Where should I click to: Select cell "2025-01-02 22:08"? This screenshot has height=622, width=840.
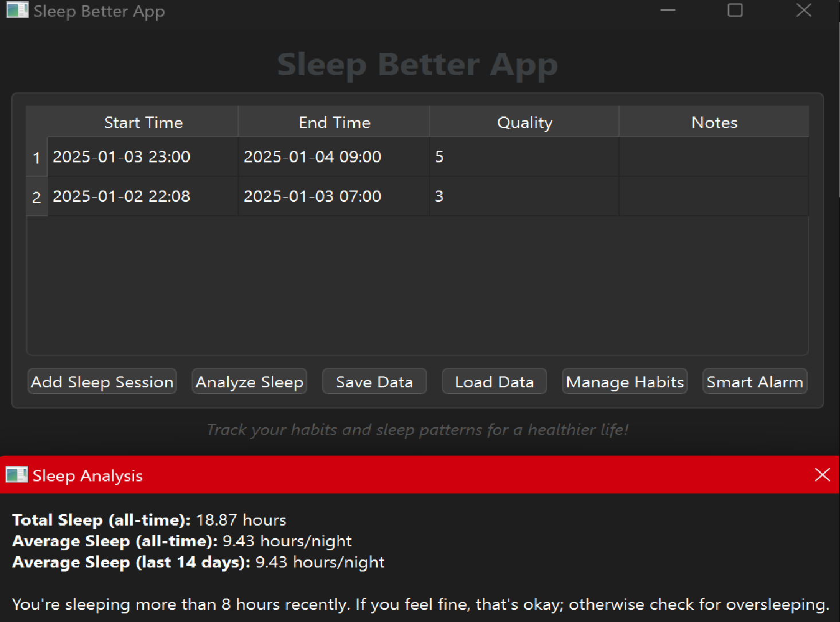point(143,196)
